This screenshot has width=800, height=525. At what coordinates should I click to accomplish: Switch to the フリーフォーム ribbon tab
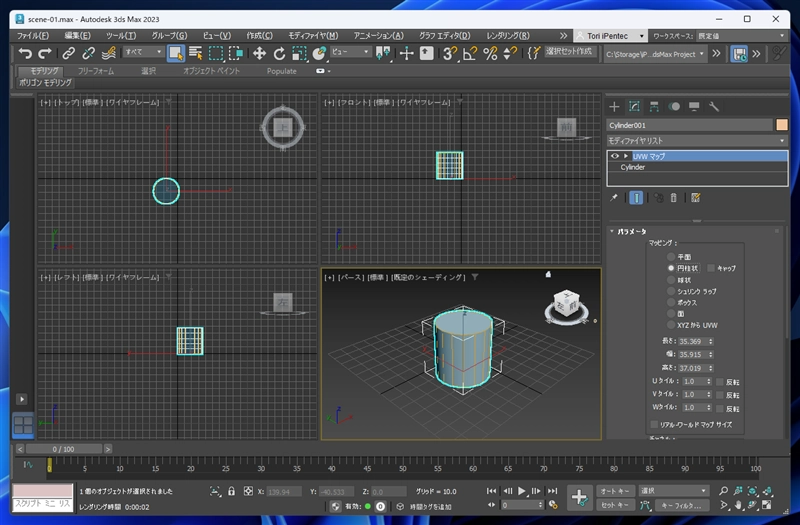pyautogui.click(x=96, y=71)
